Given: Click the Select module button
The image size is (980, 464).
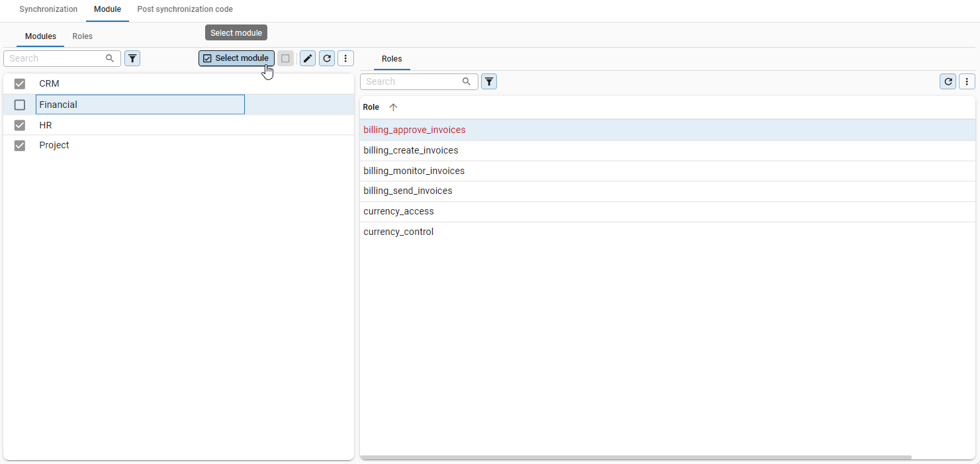Looking at the screenshot, I should click(x=236, y=58).
